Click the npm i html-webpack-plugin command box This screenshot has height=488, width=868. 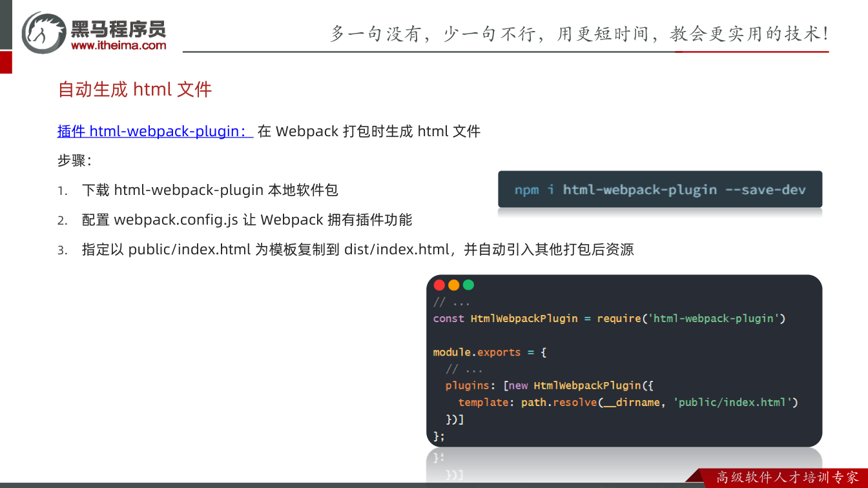(660, 189)
